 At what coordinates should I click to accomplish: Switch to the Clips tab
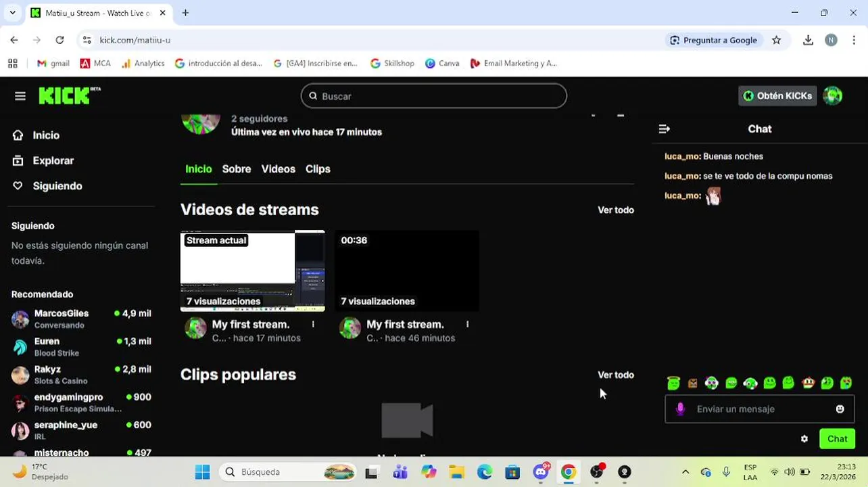coord(318,169)
